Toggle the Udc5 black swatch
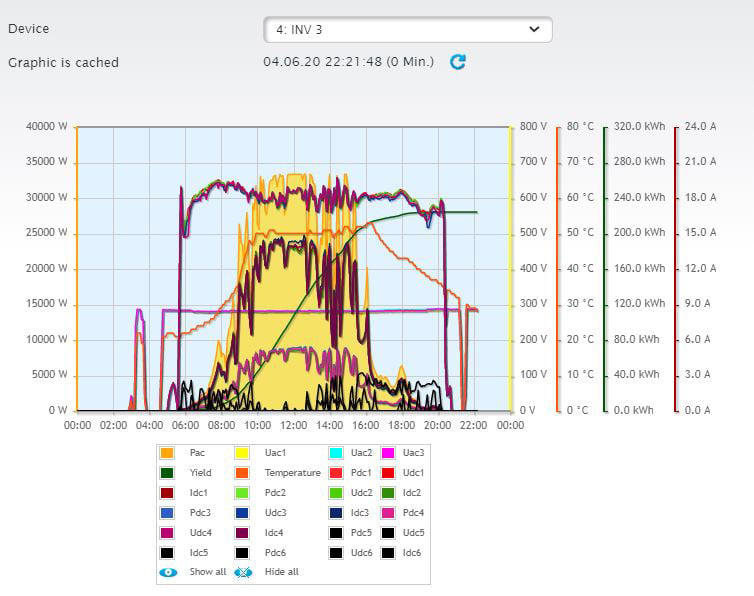 [x=388, y=533]
